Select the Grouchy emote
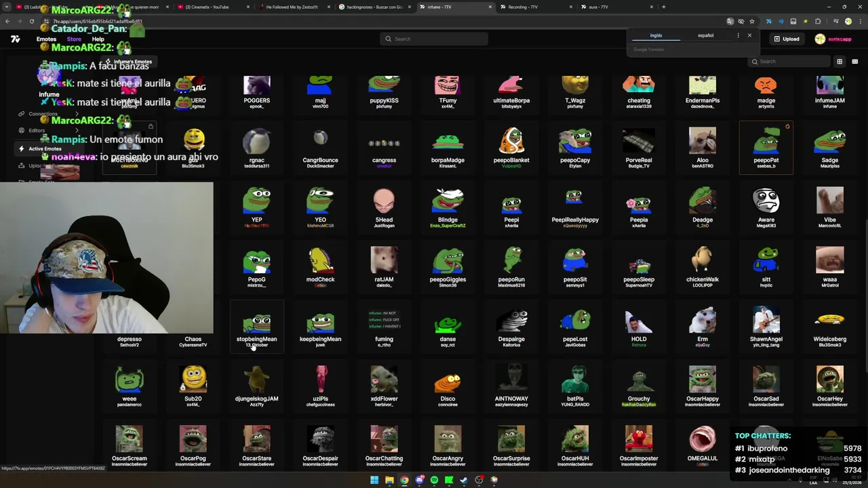Image resolution: width=868 pixels, height=488 pixels. coord(639,386)
